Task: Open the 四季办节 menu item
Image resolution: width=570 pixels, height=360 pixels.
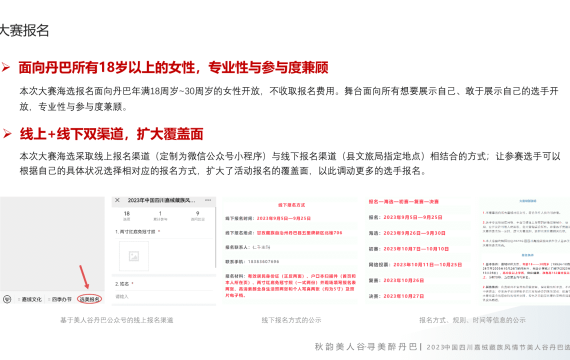Action: [60, 299]
